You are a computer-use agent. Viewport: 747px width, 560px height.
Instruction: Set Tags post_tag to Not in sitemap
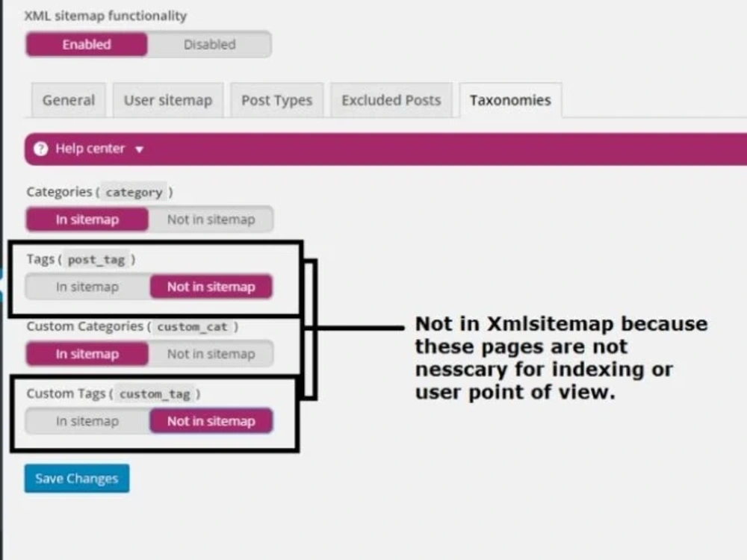coord(211,287)
